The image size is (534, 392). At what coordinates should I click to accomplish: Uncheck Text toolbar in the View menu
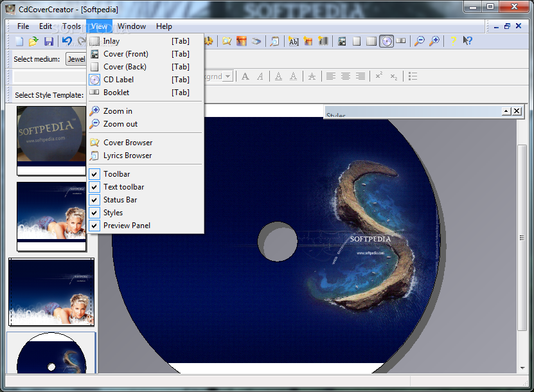pos(146,187)
